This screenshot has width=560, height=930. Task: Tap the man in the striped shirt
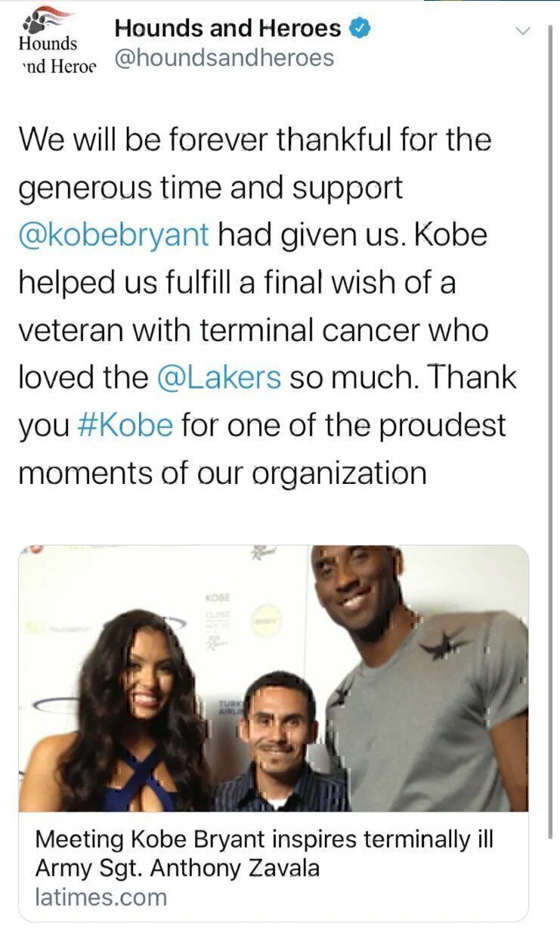point(281,749)
